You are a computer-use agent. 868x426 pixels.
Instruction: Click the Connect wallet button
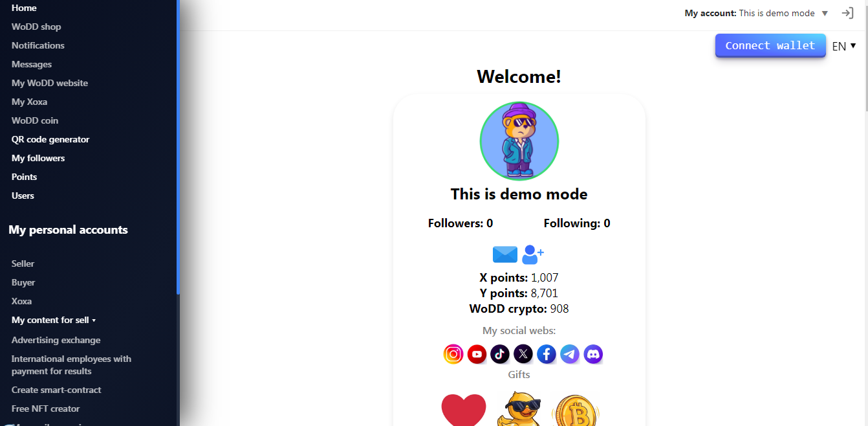point(770,45)
